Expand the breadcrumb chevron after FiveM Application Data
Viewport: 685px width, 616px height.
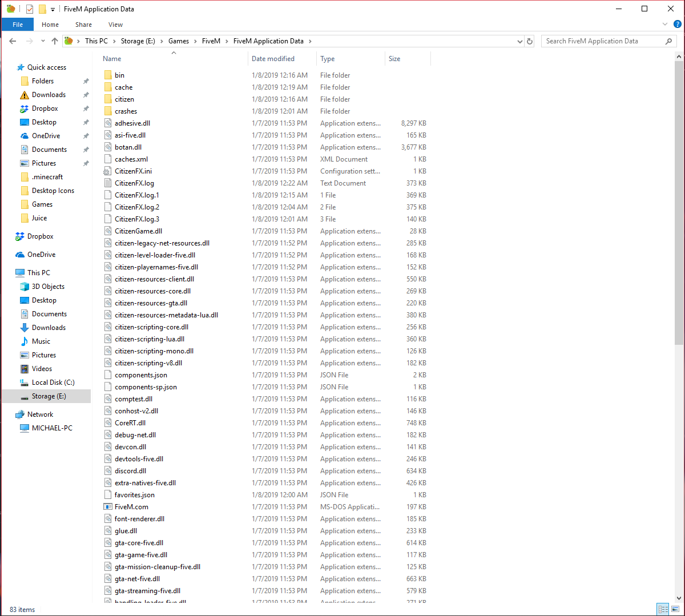coord(310,41)
